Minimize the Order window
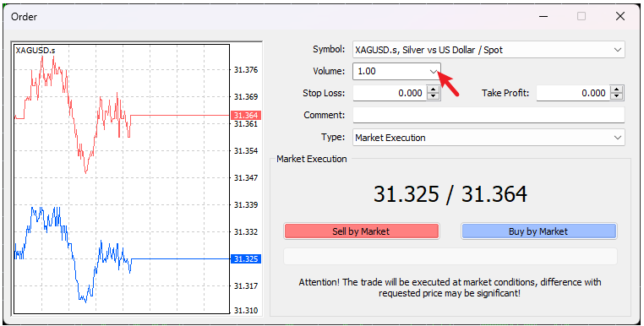This screenshot has height=326, width=644. tap(543, 16)
